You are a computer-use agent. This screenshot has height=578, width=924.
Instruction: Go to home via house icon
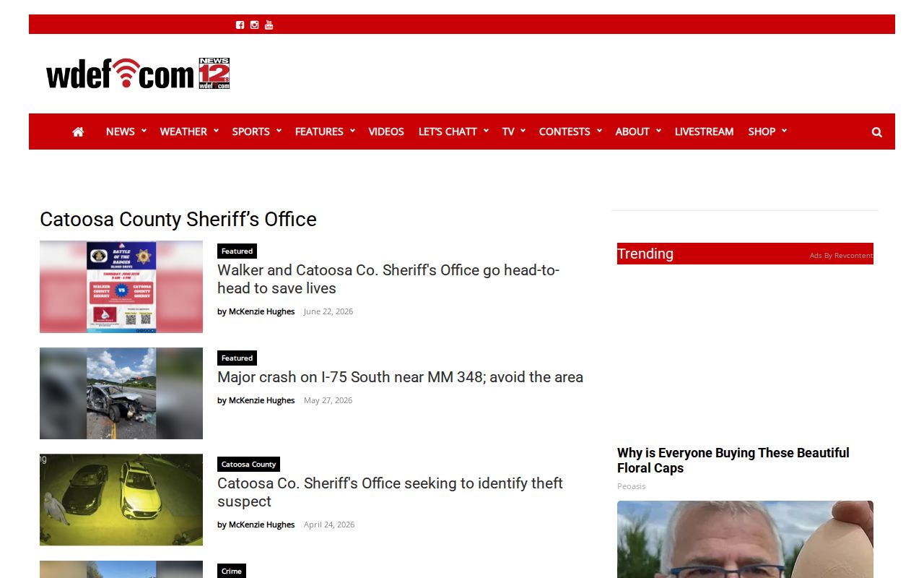point(78,131)
